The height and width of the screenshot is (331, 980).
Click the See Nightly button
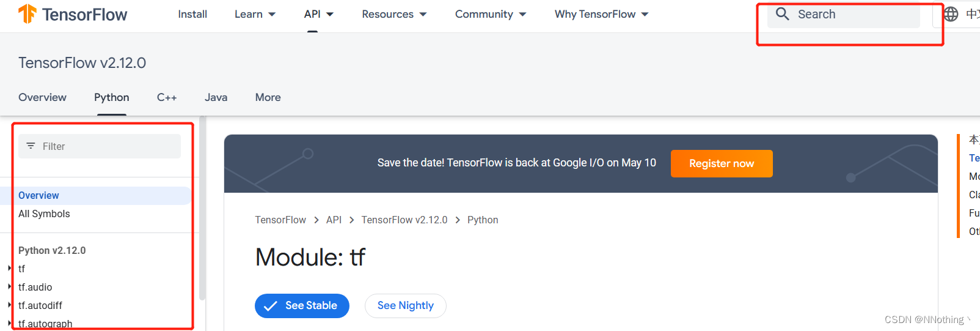(405, 306)
